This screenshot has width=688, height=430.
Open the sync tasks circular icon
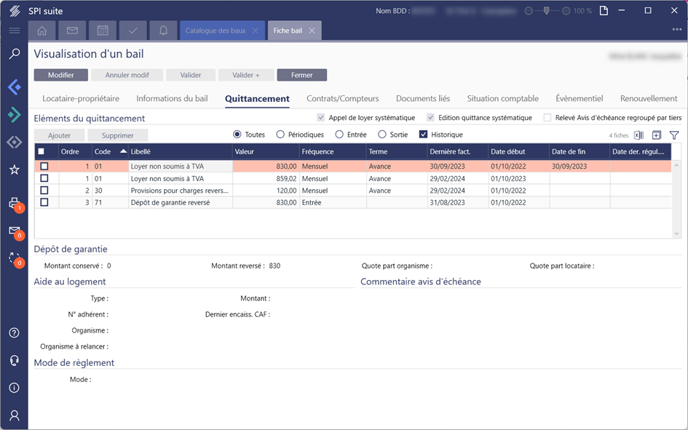[14, 258]
